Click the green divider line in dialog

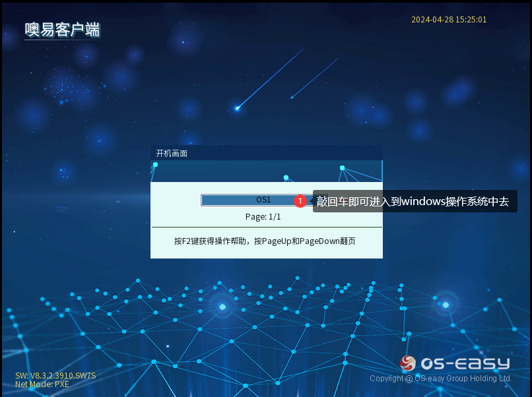(x=266, y=228)
